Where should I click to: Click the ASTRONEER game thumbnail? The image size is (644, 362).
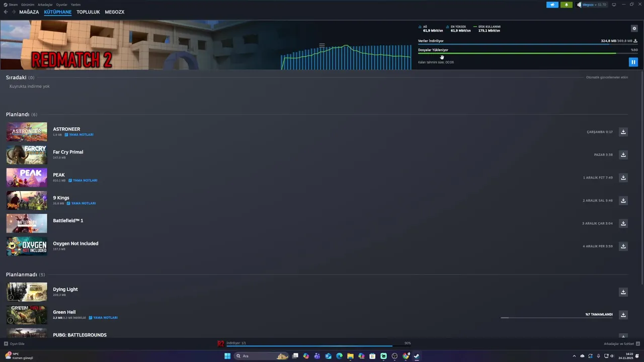click(27, 132)
